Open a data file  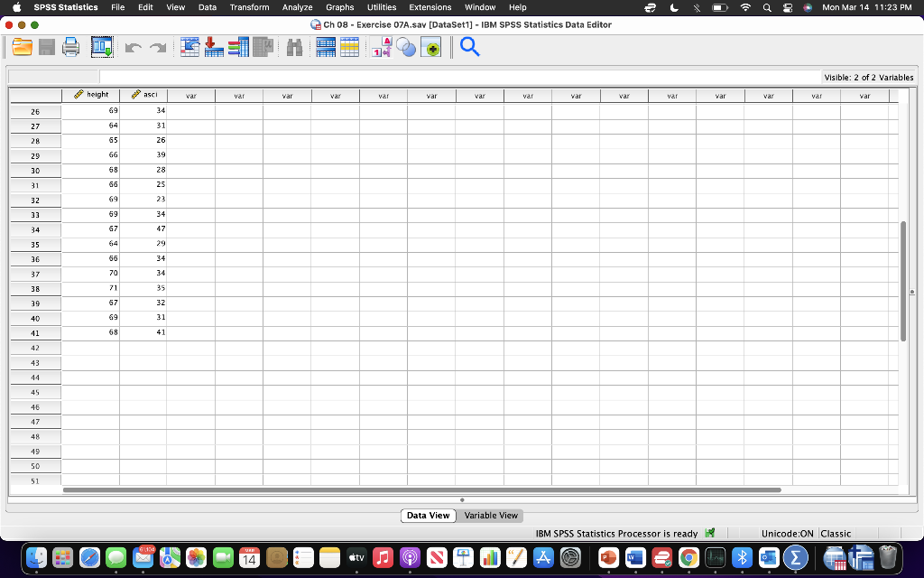[22, 47]
